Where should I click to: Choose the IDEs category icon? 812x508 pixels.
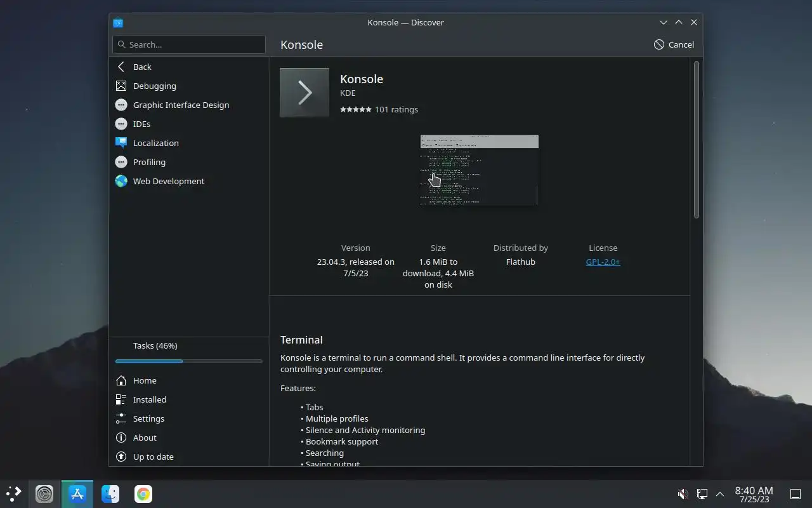point(121,124)
